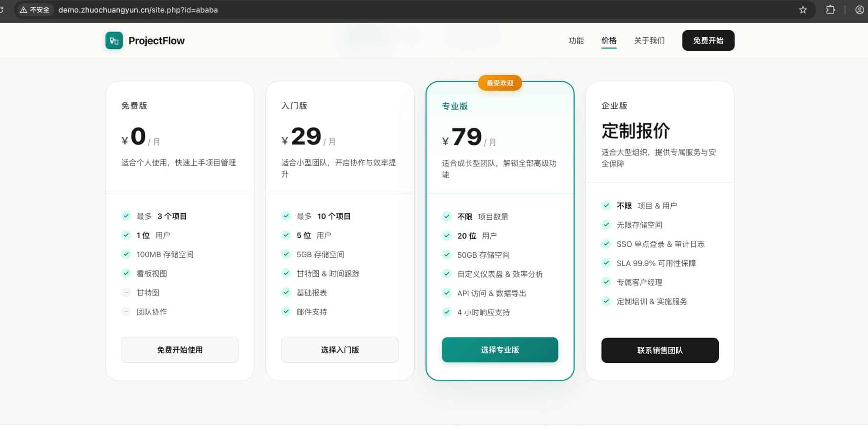This screenshot has height=446, width=868.
Task: Click the 免费版 plan title
Action: coord(134,106)
